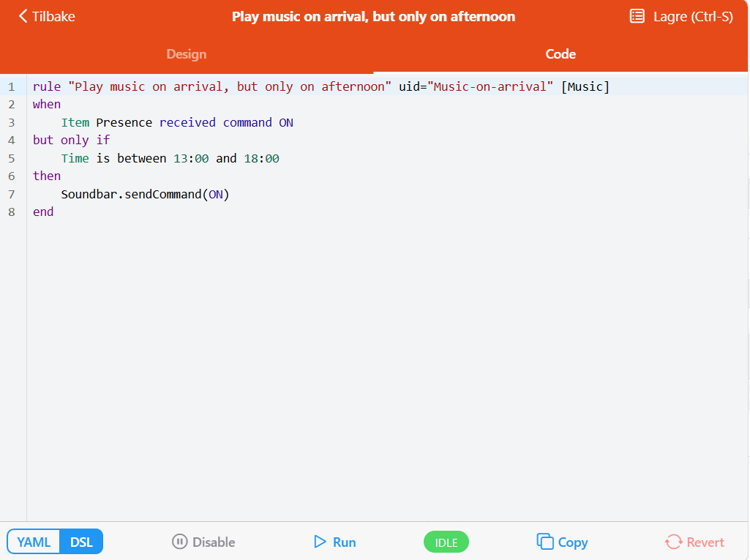Place cursor on 'when' keyword
This screenshot has height=560, width=750.
coord(47,105)
